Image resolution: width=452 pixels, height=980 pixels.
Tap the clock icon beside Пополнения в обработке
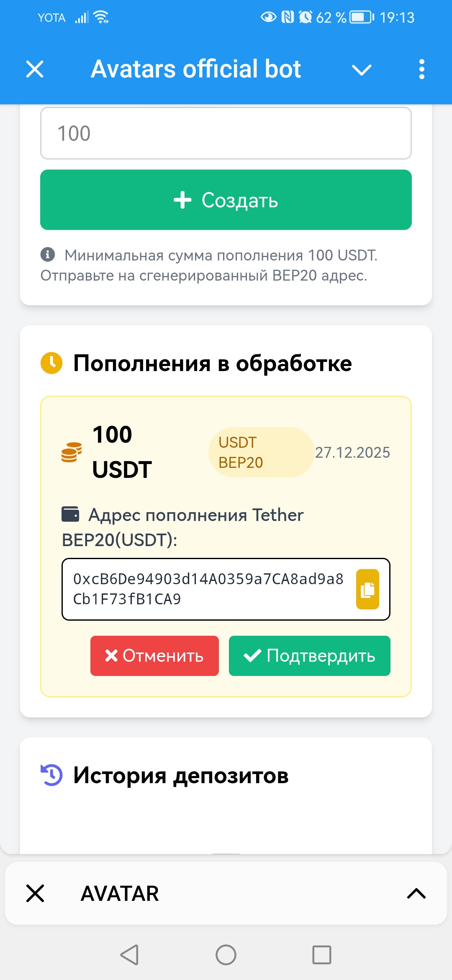pyautogui.click(x=51, y=363)
